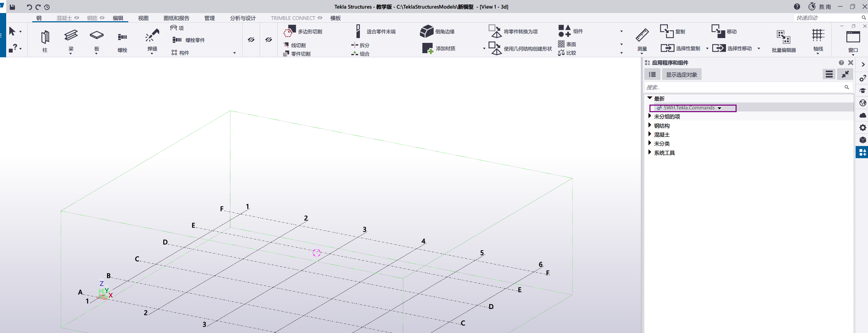Toggle 显示选定对象 show selected objects
Image resolution: width=868 pixels, height=333 pixels.
pos(681,74)
